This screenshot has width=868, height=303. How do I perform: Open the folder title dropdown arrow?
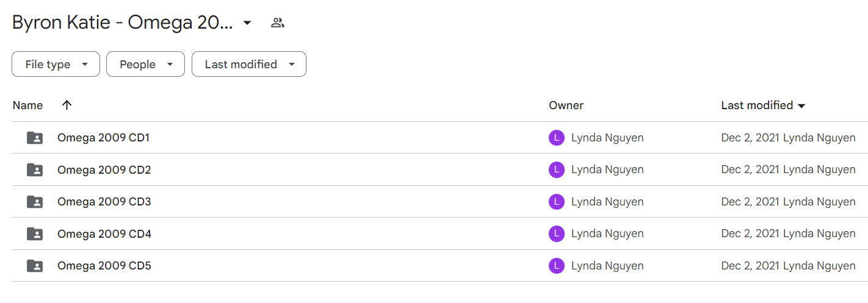click(247, 23)
